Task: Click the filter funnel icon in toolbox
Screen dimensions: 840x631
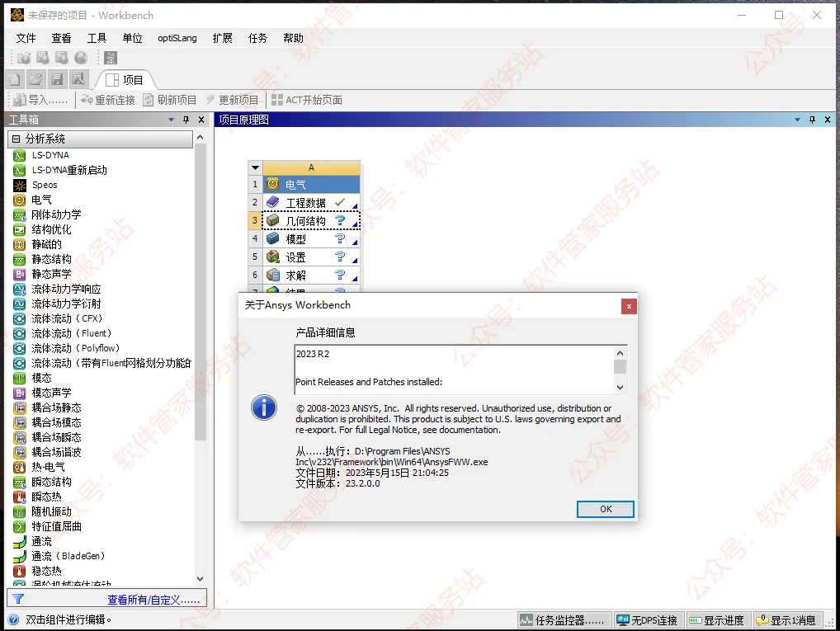Action: point(18,599)
